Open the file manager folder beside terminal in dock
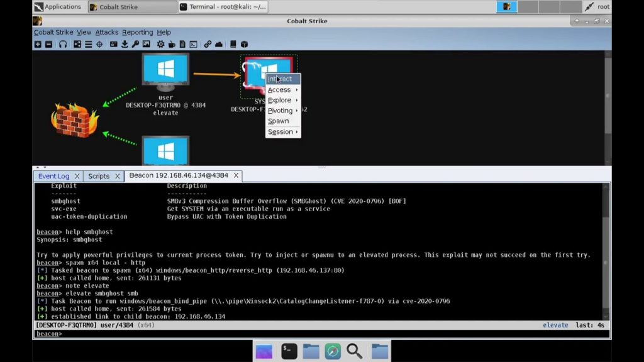Image resolution: width=644 pixels, height=362 pixels. (x=311, y=351)
